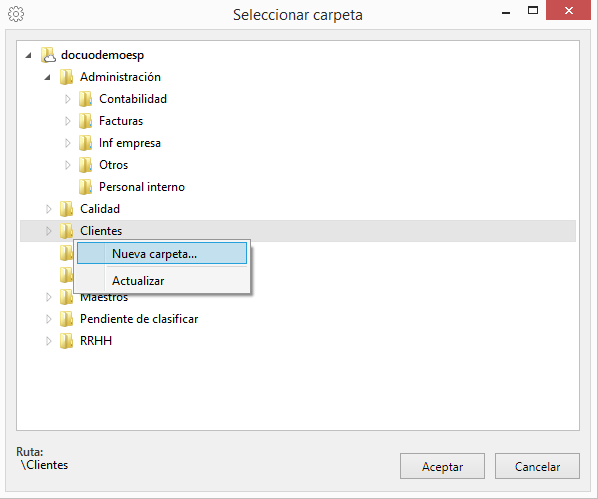Expand the Otros folder arrow
Screen dimensions: 598x499
pyautogui.click(x=68, y=165)
